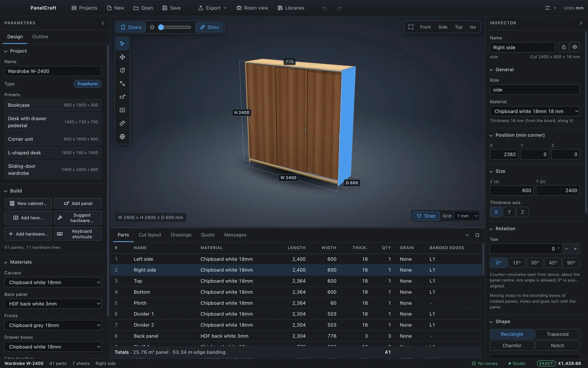588x368 pixels.
Task: Fit the view with fullscreen frame icon
Action: point(411,27)
